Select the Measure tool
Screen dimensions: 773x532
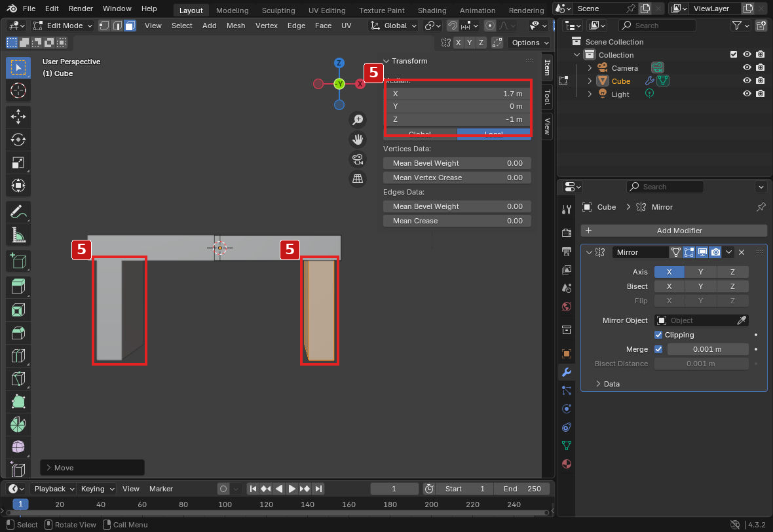coord(18,235)
